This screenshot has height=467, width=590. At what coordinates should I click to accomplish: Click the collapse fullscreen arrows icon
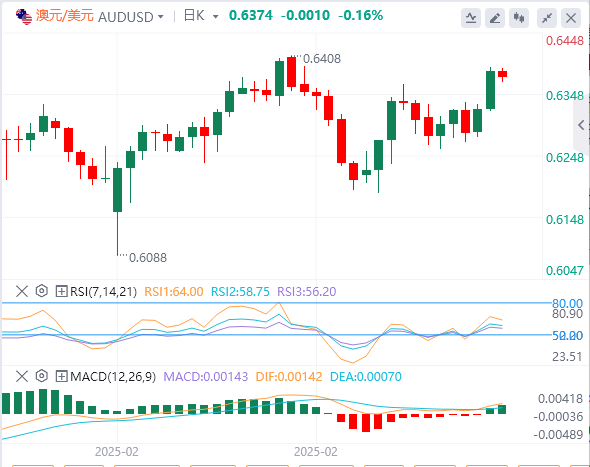coord(547,18)
